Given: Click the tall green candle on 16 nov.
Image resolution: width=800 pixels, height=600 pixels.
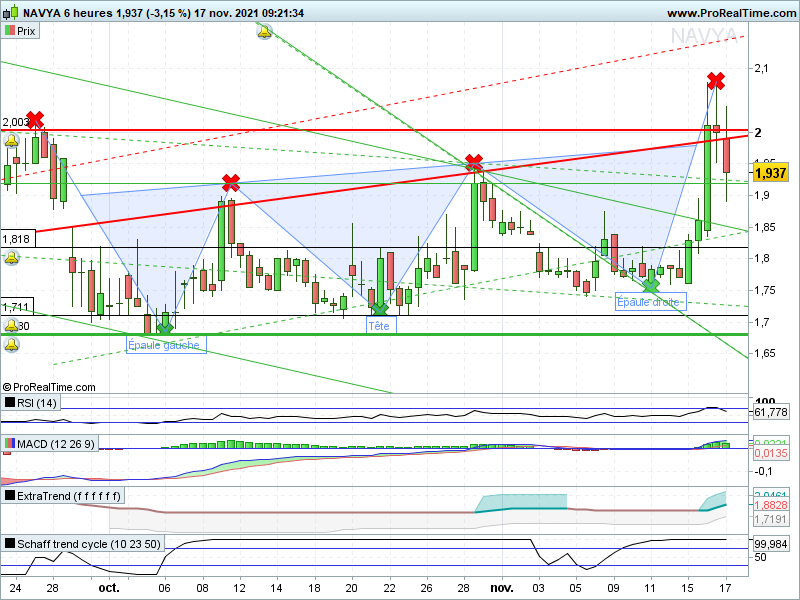Looking at the screenshot, I should [x=707, y=178].
